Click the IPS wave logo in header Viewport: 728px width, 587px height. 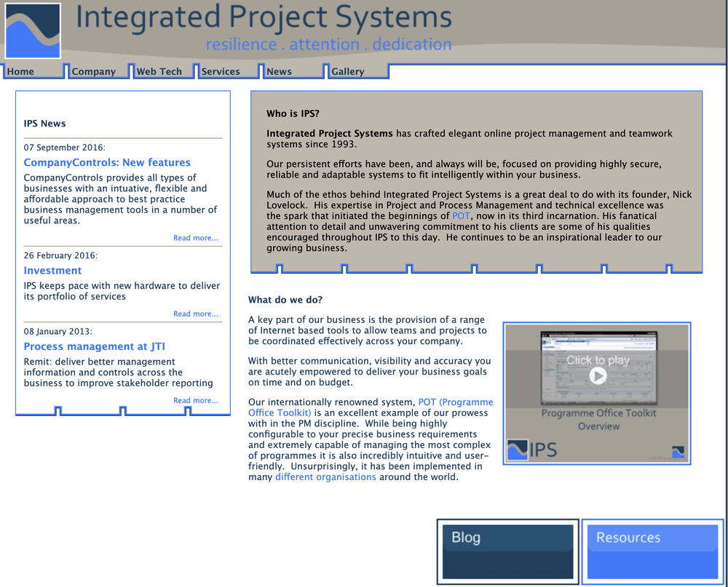point(33,31)
